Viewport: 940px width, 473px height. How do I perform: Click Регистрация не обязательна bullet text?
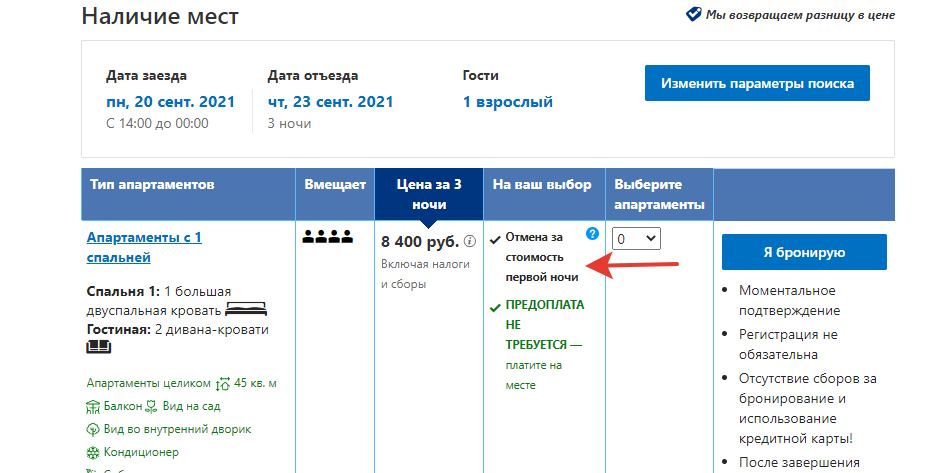pos(788,344)
